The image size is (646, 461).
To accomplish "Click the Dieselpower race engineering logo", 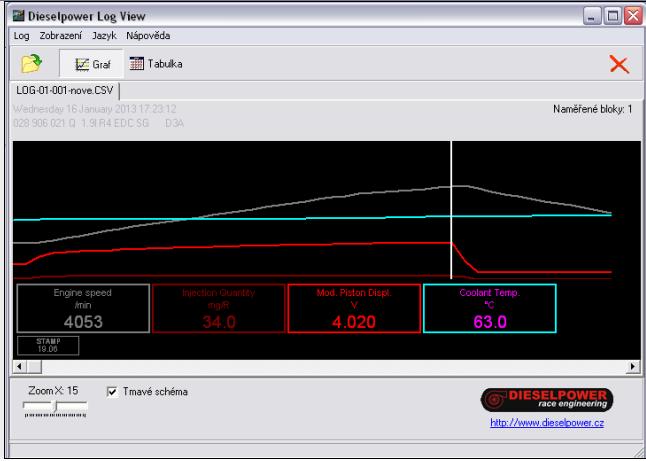I will [547, 400].
